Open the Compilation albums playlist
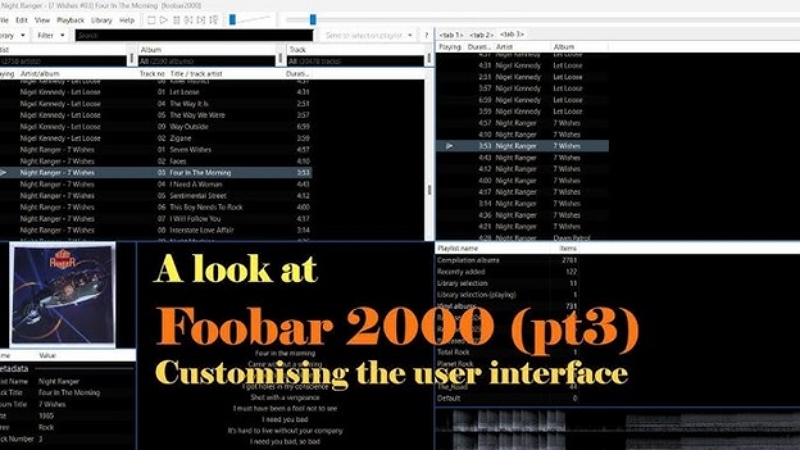 click(x=507, y=260)
